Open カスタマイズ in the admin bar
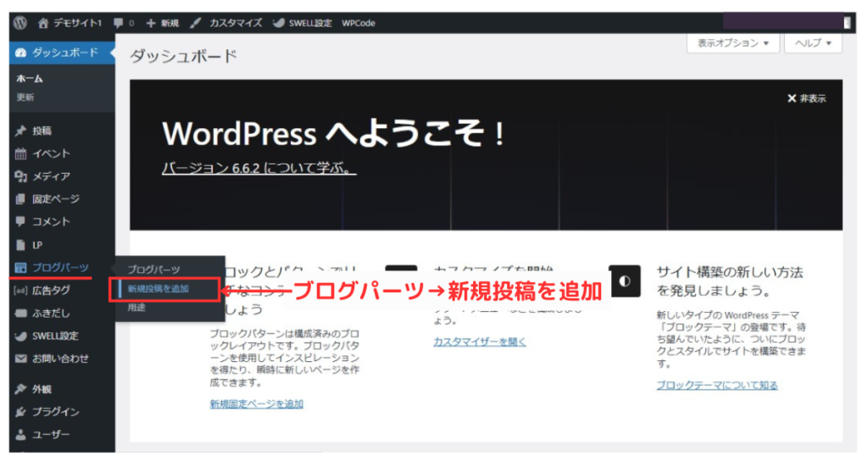The width and height of the screenshot is (868, 456). [225, 23]
